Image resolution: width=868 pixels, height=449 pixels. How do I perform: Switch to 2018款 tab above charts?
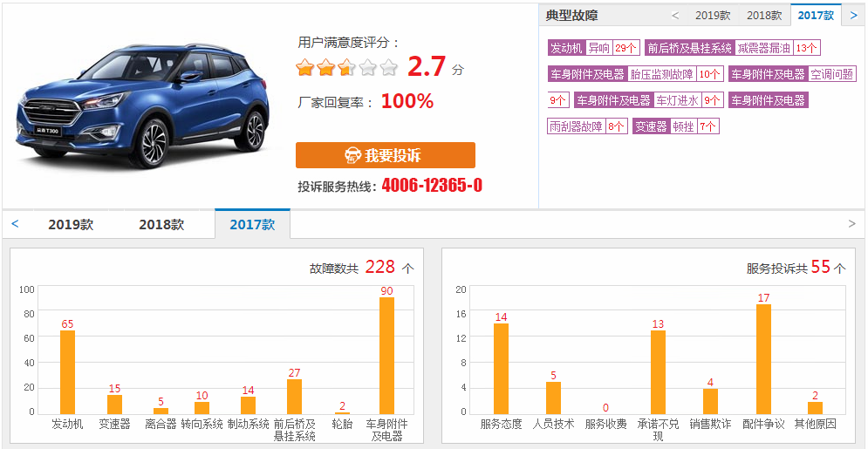click(x=161, y=224)
